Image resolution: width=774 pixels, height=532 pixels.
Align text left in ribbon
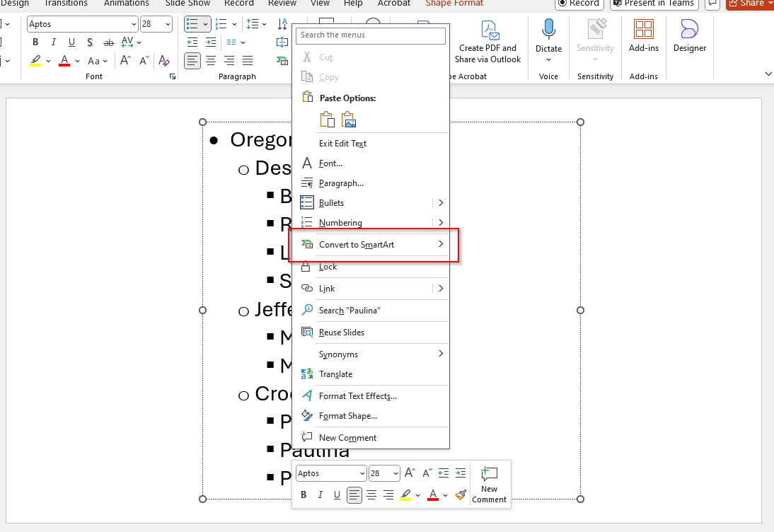point(192,61)
